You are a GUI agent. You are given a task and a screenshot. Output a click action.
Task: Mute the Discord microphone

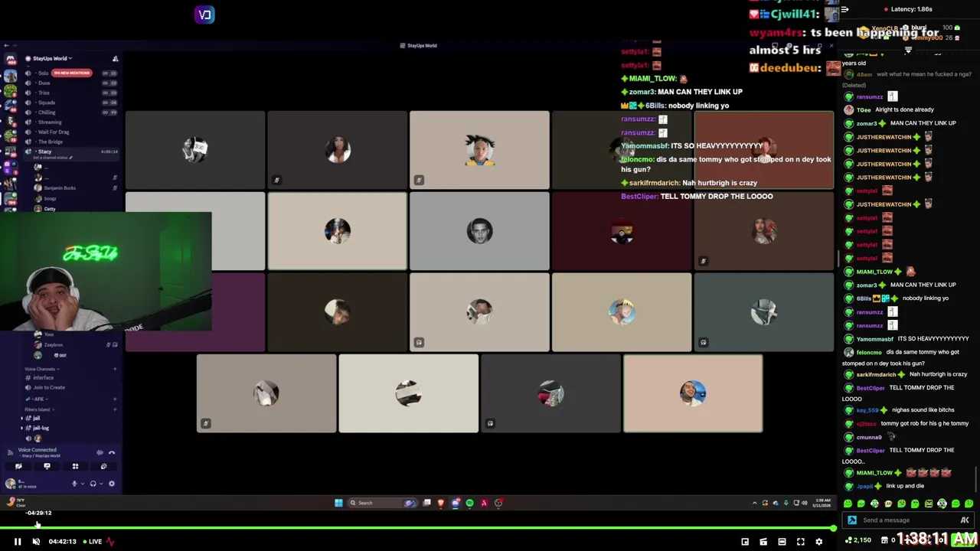pos(74,484)
